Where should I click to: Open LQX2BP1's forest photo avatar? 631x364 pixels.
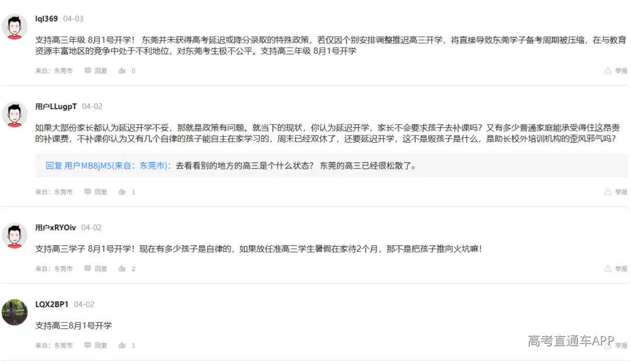(15, 312)
